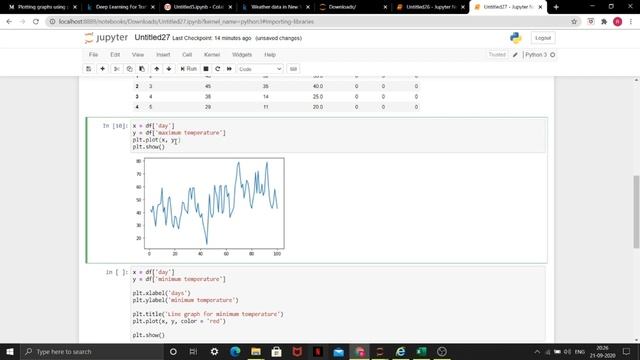Image resolution: width=640 pixels, height=360 pixels.
Task: Open the Edit menu
Action: [x=115, y=54]
